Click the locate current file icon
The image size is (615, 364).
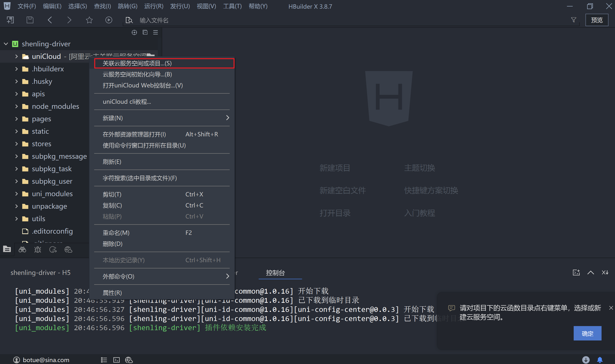pyautogui.click(x=134, y=32)
